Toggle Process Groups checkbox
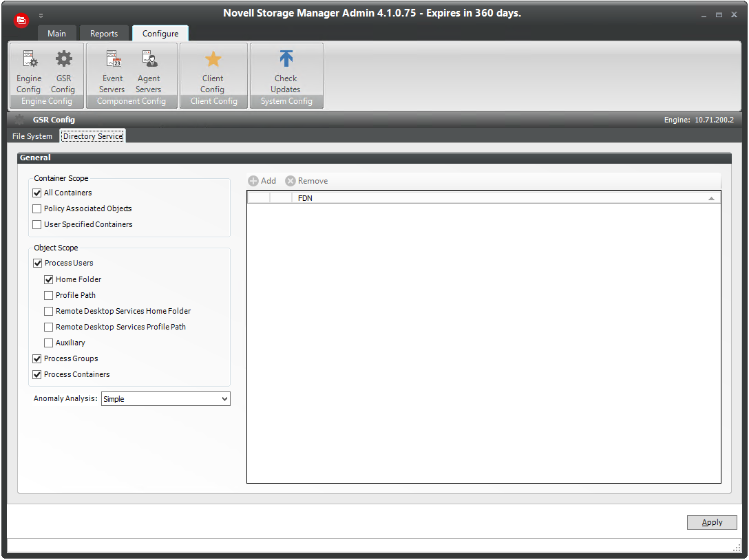 coord(36,358)
